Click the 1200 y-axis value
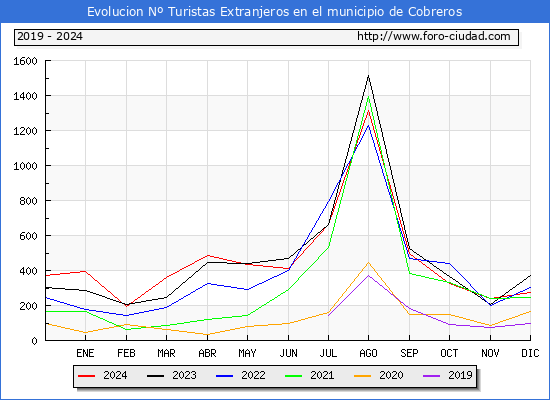The image size is (550, 400). tap(25, 131)
